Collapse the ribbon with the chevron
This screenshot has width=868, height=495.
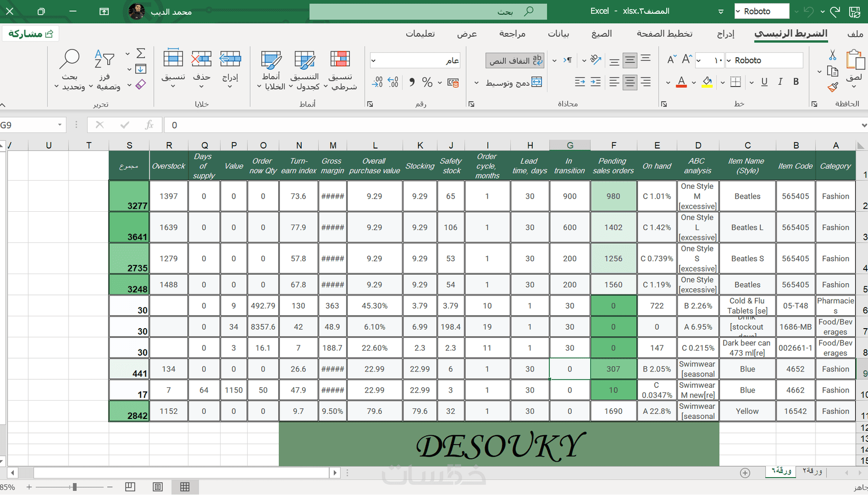[x=3, y=105]
